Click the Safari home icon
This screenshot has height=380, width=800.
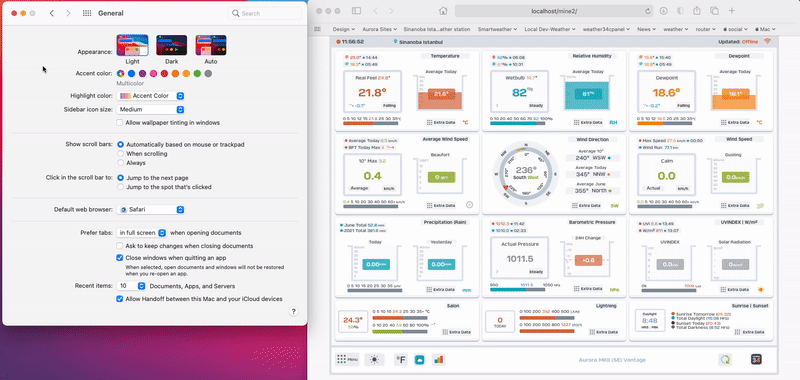coord(443,11)
